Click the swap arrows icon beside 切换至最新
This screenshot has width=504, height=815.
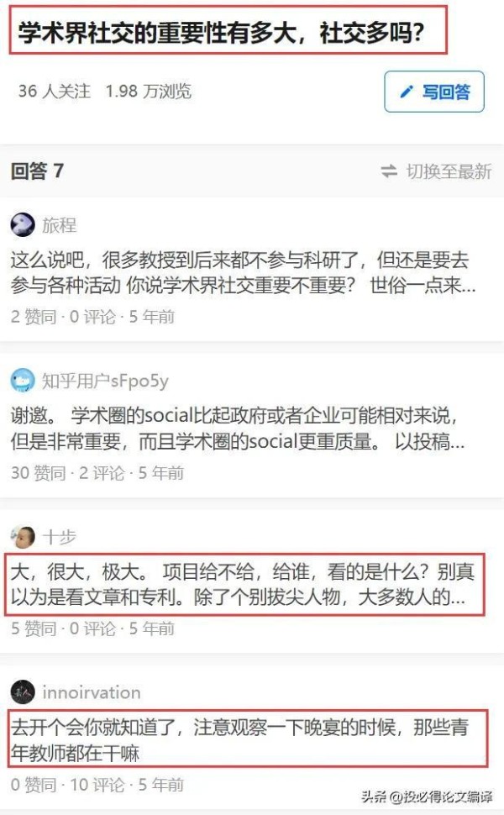[x=389, y=171]
